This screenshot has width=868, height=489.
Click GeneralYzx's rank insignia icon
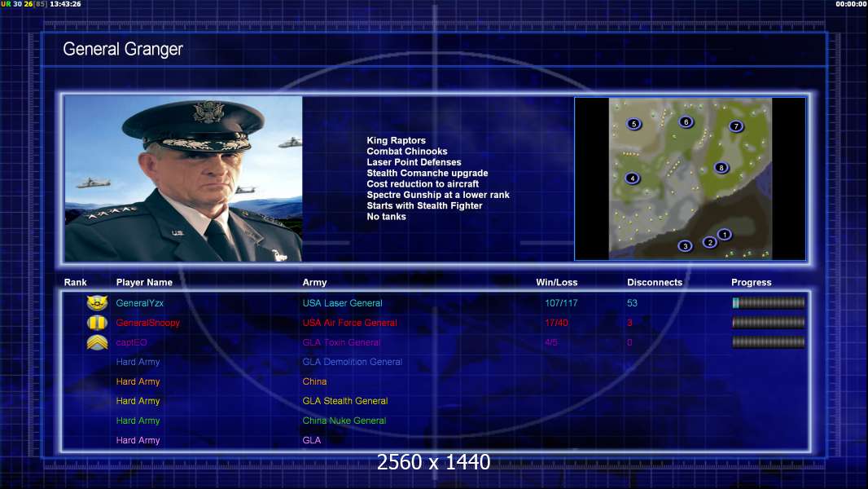(97, 303)
